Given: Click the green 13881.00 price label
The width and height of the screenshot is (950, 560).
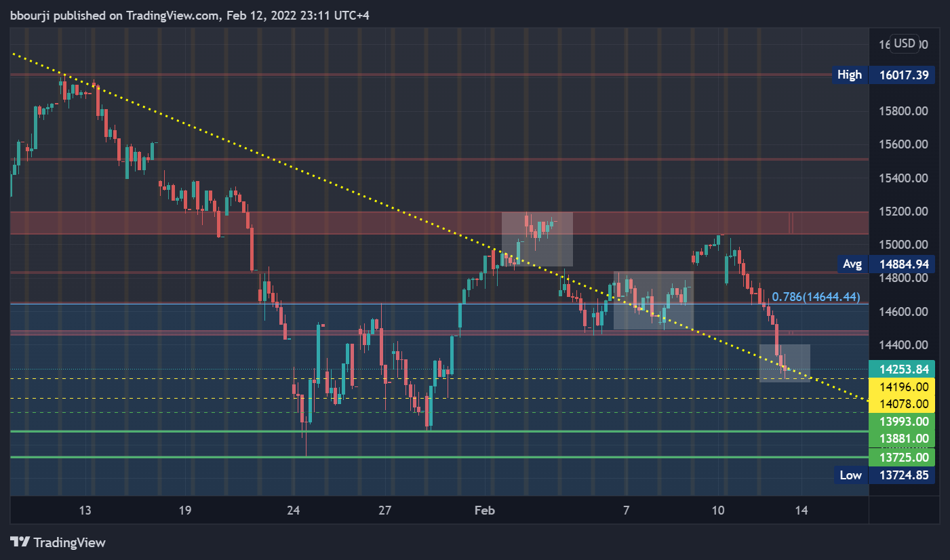Looking at the screenshot, I should coord(903,438).
